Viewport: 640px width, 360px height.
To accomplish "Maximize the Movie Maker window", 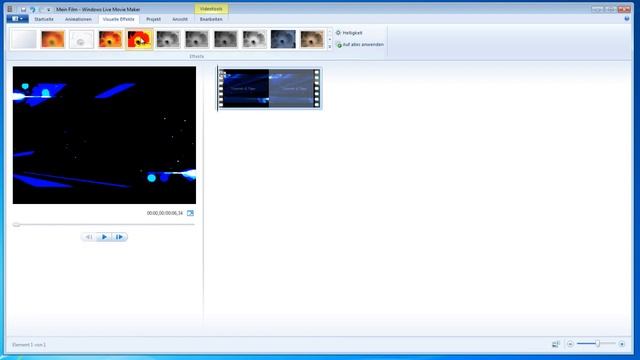I will 611,9.
